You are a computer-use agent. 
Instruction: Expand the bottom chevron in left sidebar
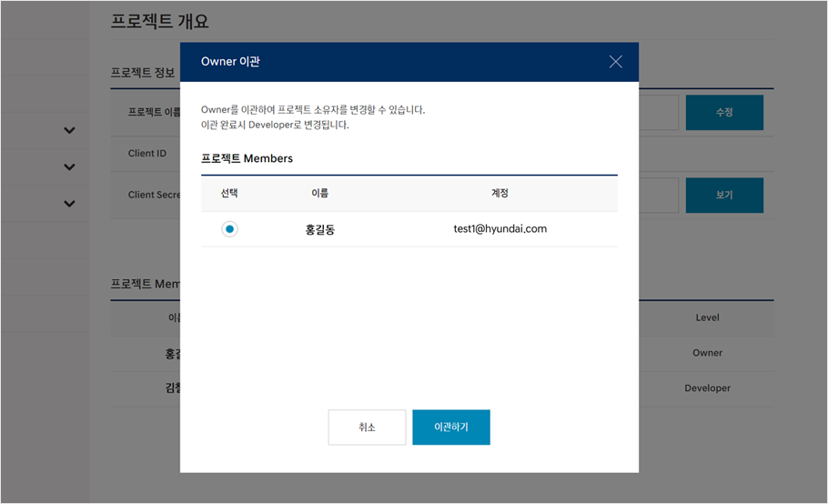tap(70, 203)
